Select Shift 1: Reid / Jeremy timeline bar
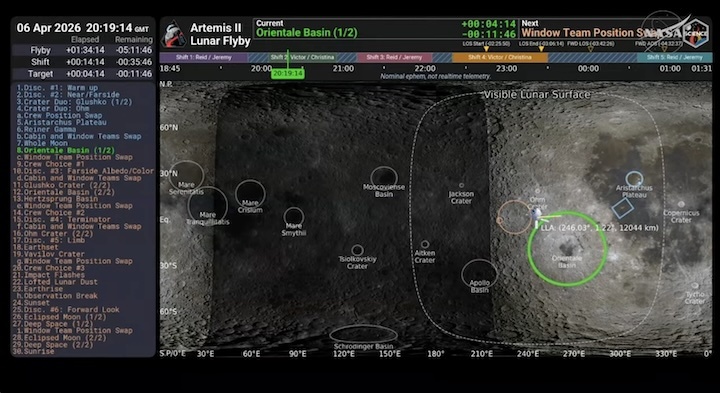This screenshot has height=393, width=720. (x=203, y=57)
